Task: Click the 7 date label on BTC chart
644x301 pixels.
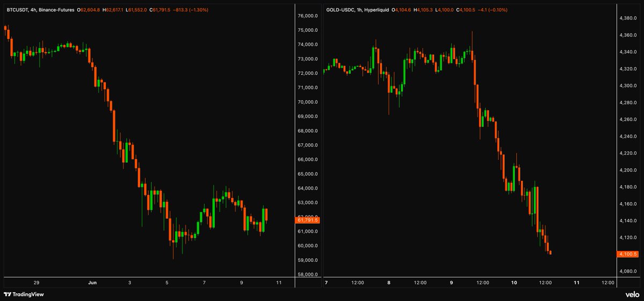Action: 204,282
